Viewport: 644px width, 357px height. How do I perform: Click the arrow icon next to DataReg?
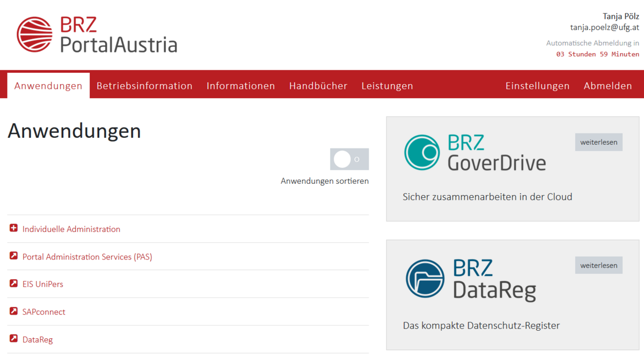(14, 339)
